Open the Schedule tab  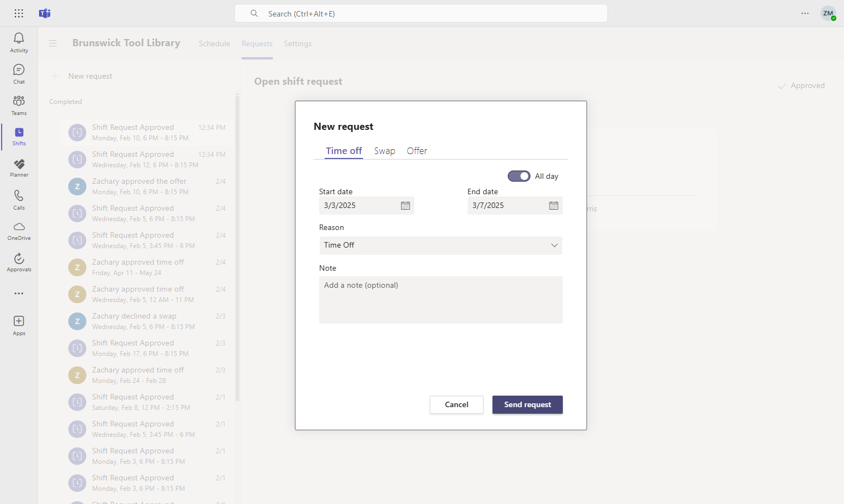point(215,43)
